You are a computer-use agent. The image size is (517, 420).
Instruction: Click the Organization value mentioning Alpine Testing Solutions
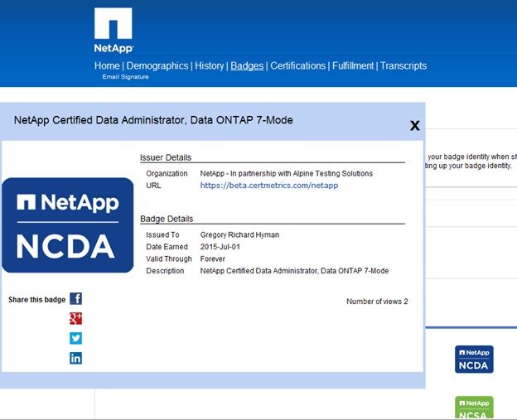287,173
